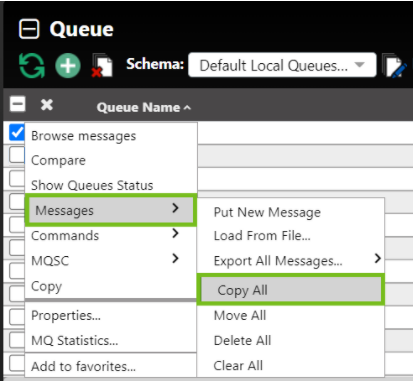
Task: Add a new queue using green plus icon
Action: click(68, 66)
